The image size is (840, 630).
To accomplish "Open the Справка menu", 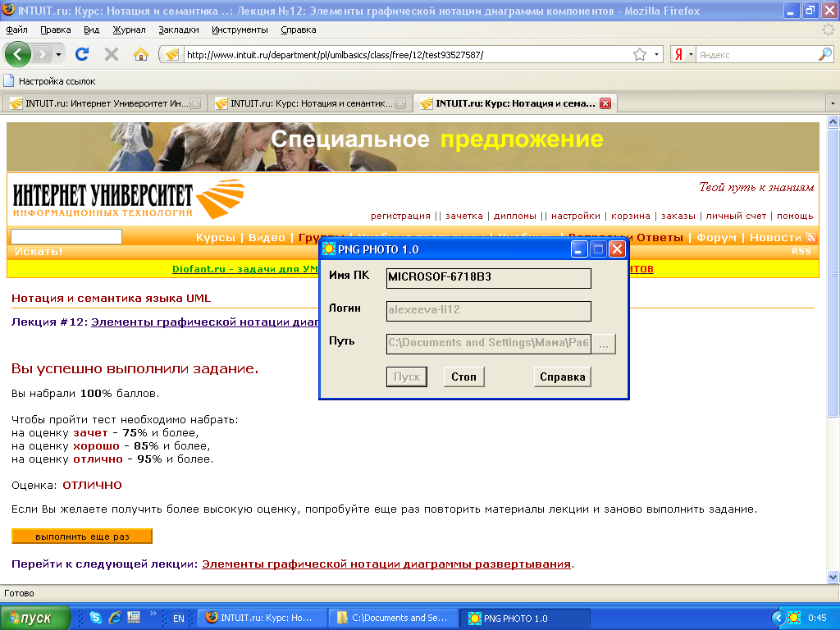I will 299,30.
